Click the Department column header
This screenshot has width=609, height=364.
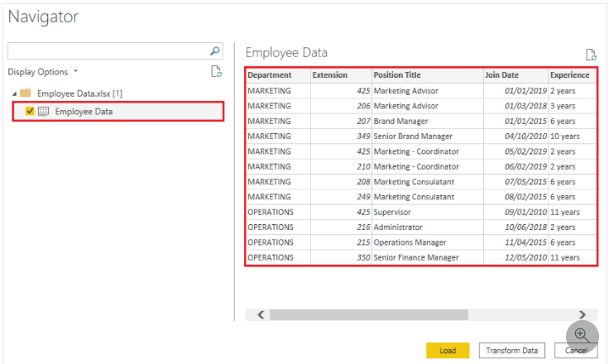pyautogui.click(x=278, y=75)
